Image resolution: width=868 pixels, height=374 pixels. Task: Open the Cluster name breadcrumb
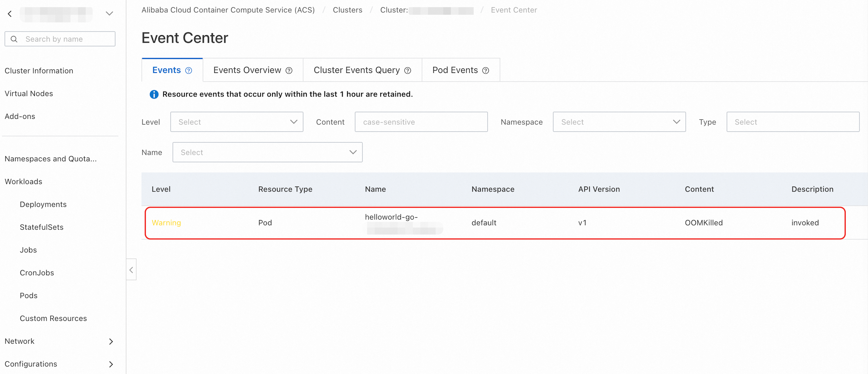coord(426,10)
